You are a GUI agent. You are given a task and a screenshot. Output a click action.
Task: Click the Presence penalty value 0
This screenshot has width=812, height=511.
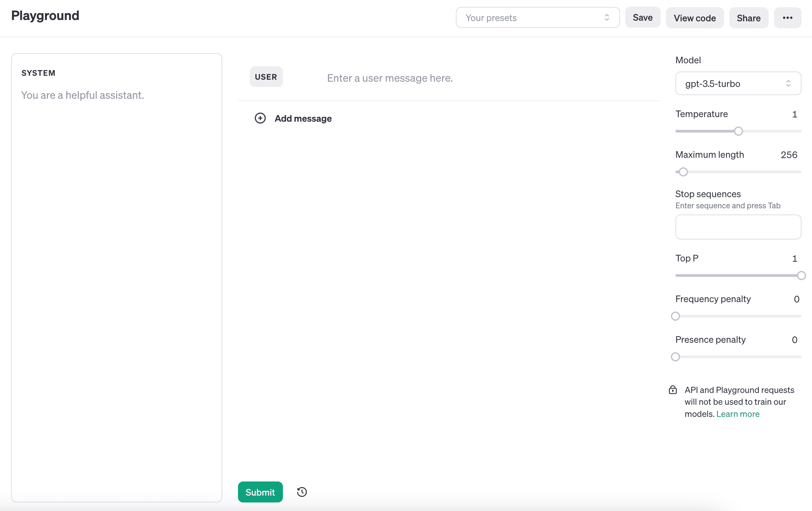795,340
